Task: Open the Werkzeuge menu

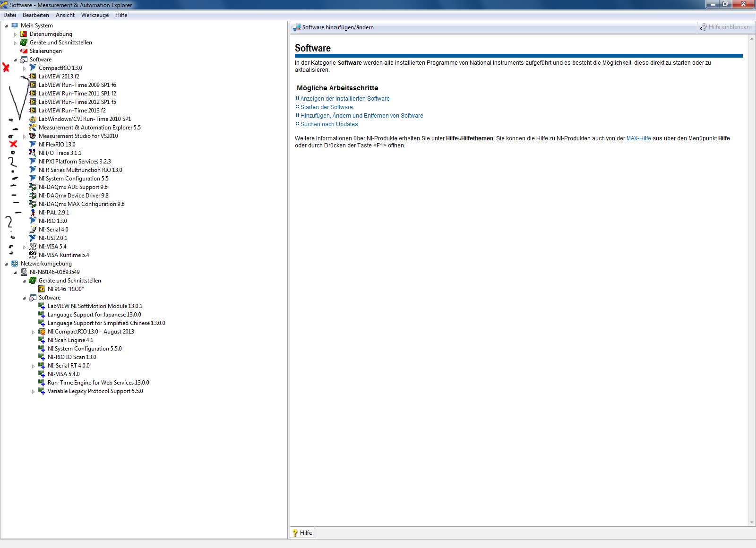Action: [x=95, y=15]
